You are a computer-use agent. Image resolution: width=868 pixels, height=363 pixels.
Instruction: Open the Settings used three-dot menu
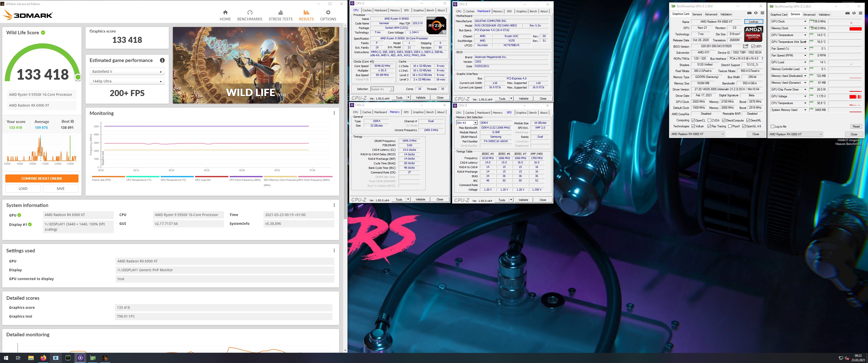click(334, 251)
